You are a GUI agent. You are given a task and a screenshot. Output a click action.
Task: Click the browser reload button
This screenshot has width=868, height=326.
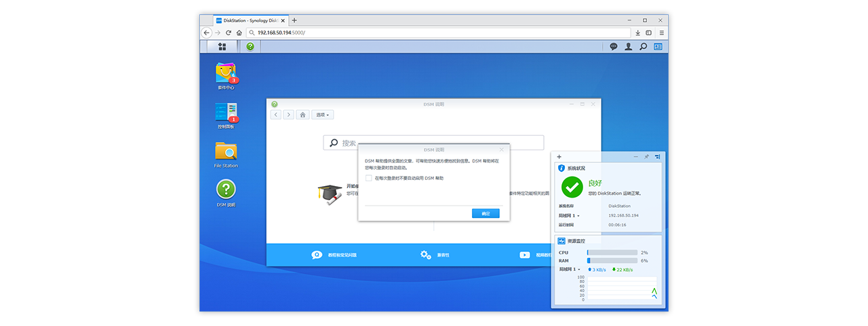(229, 33)
